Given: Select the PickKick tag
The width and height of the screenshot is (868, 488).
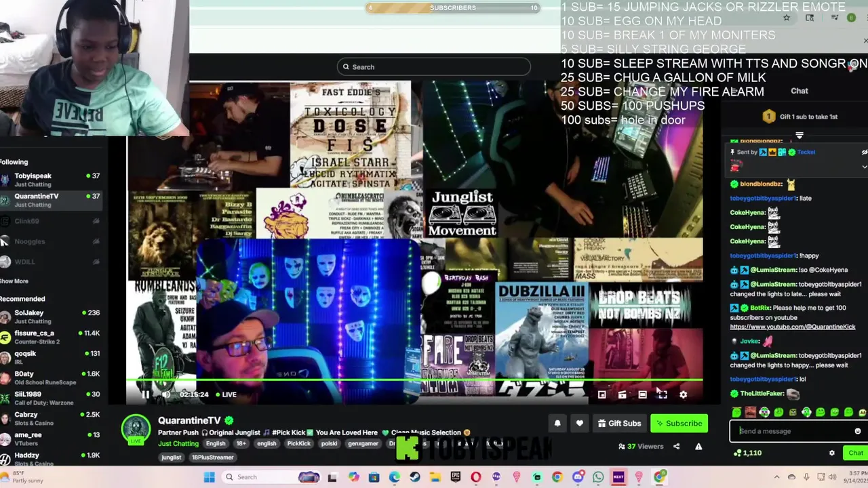Looking at the screenshot, I should [x=298, y=444].
